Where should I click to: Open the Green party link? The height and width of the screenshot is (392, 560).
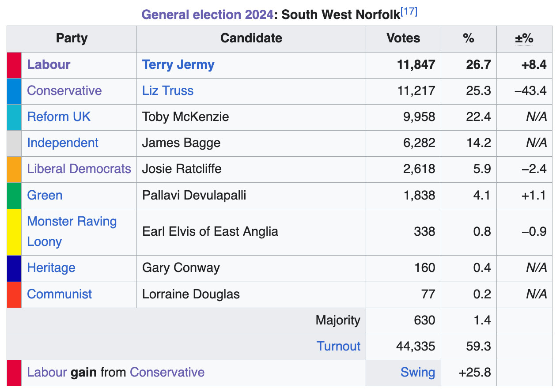[x=45, y=195]
